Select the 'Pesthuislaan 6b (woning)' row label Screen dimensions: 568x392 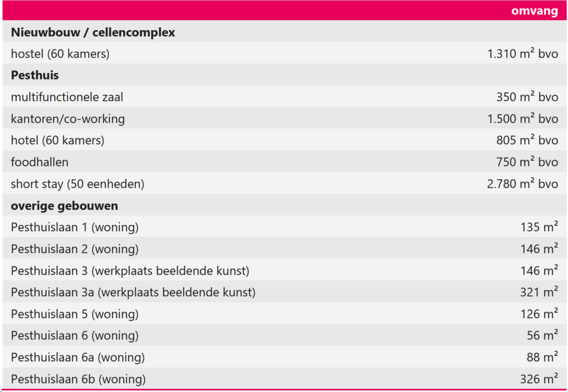[x=78, y=379]
